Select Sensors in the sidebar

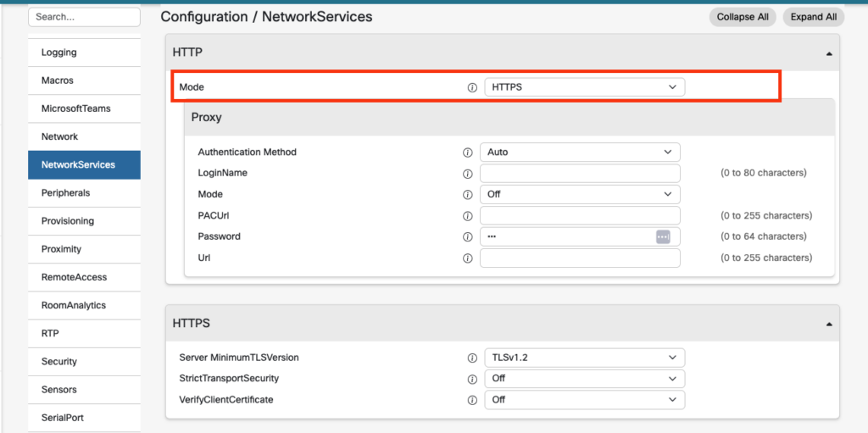point(84,390)
